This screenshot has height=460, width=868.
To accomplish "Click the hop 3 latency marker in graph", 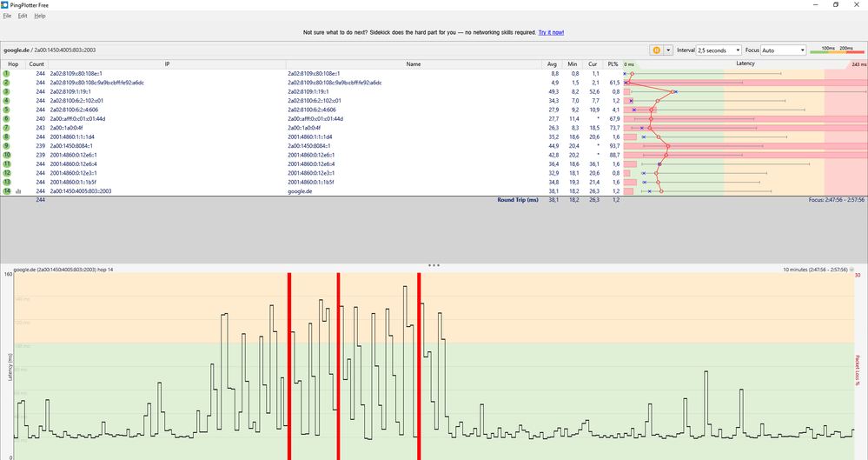I will click(x=673, y=91).
